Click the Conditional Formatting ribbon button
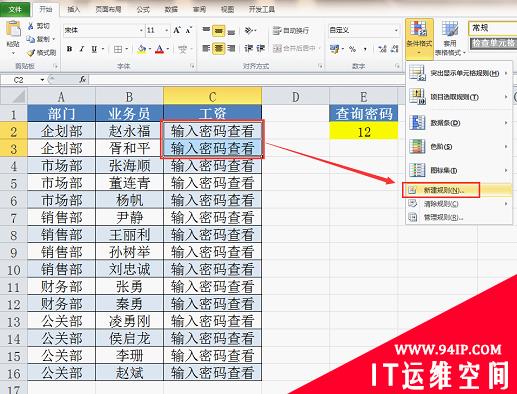 coord(419,38)
